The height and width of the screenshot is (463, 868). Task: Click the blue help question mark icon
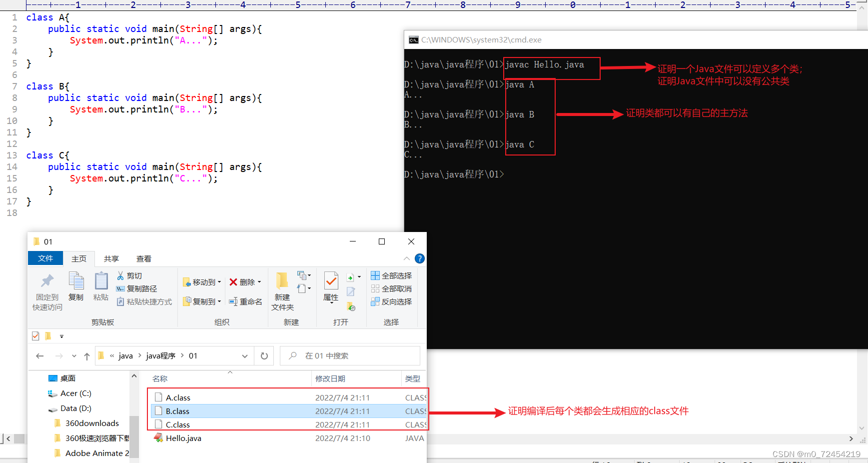tap(420, 258)
